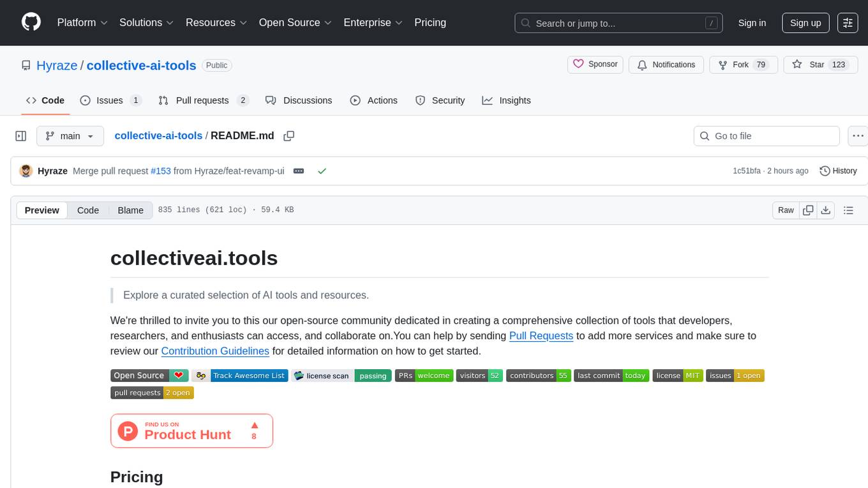Open the collective-ai-tools repo title link
This screenshot has height=488, width=868.
[141, 65]
